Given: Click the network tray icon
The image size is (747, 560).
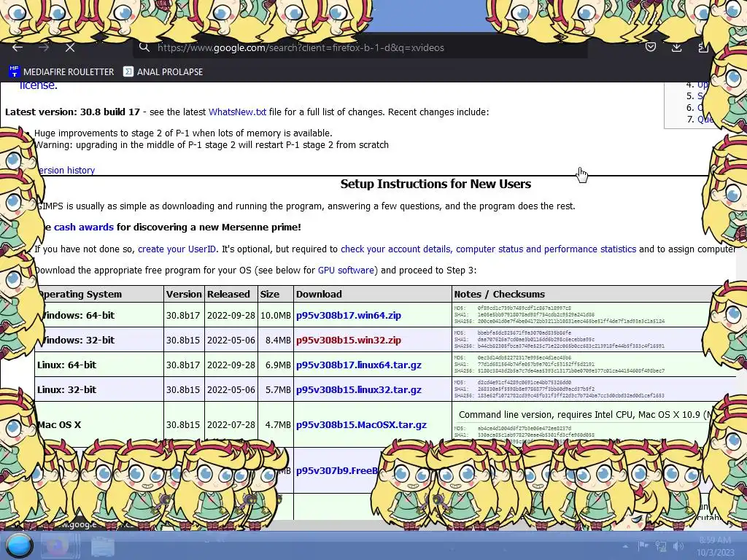Looking at the screenshot, I should click(661, 545).
